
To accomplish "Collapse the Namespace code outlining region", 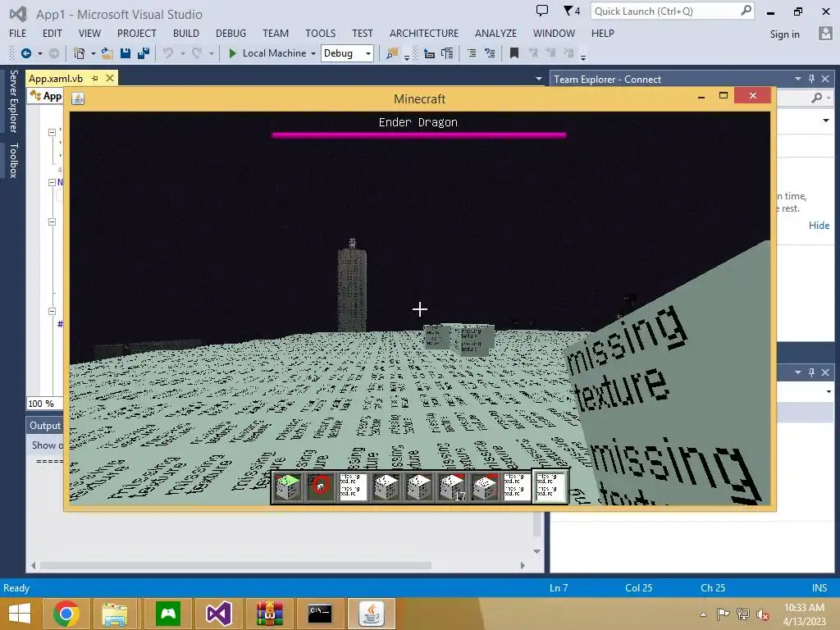I will point(52,182).
